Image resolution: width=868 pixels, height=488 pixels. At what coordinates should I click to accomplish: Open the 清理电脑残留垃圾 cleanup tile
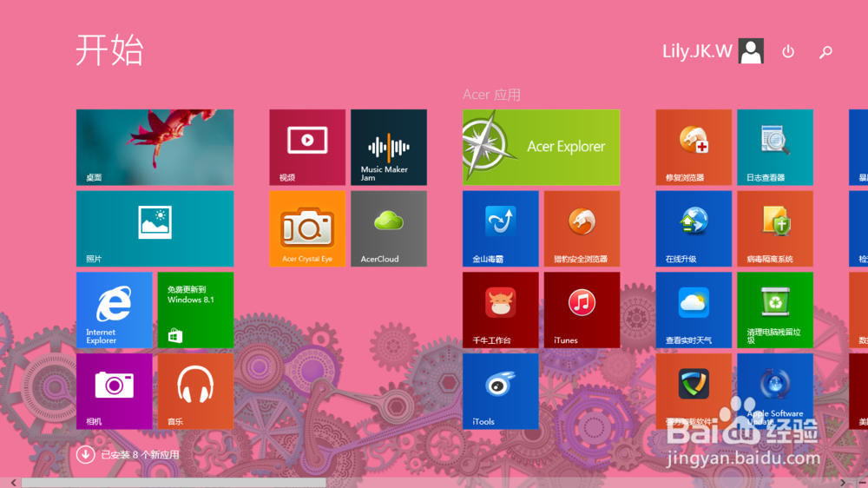(775, 310)
